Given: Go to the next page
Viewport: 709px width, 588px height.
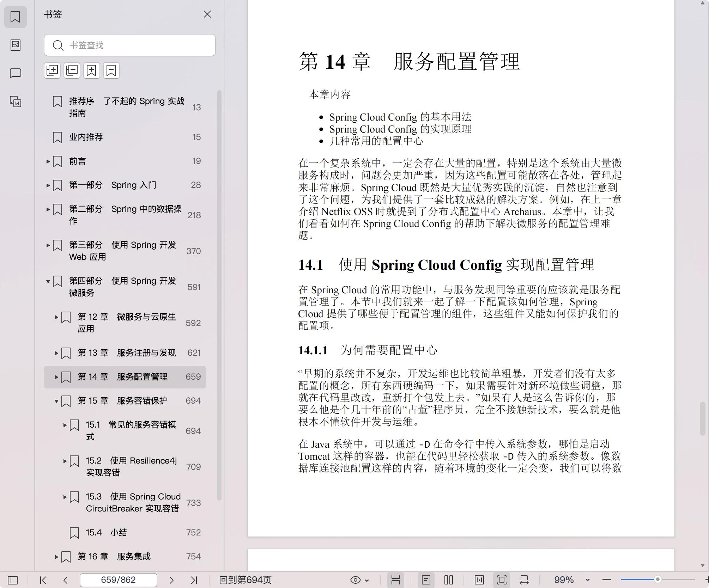Looking at the screenshot, I should [171, 580].
